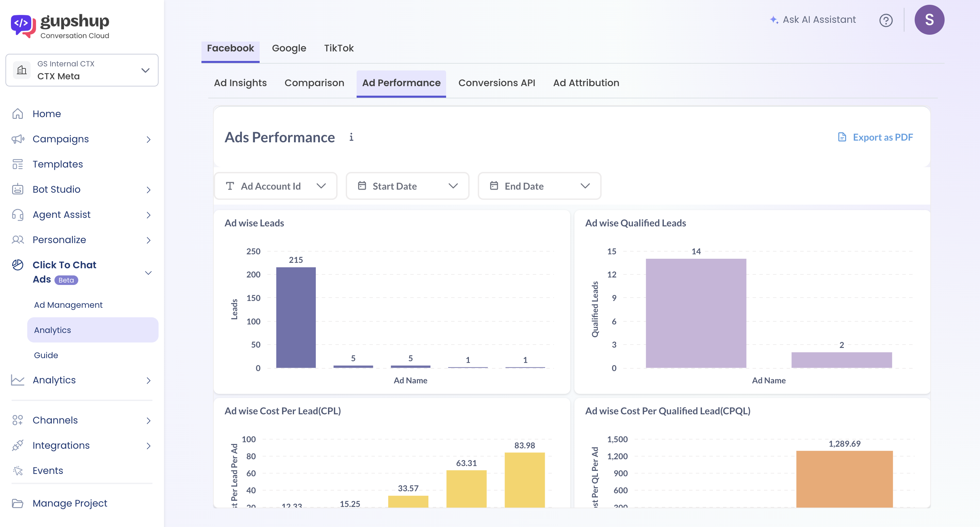Viewport: 980px width, 527px height.
Task: Click the info icon next to Ads Performance
Action: point(351,137)
